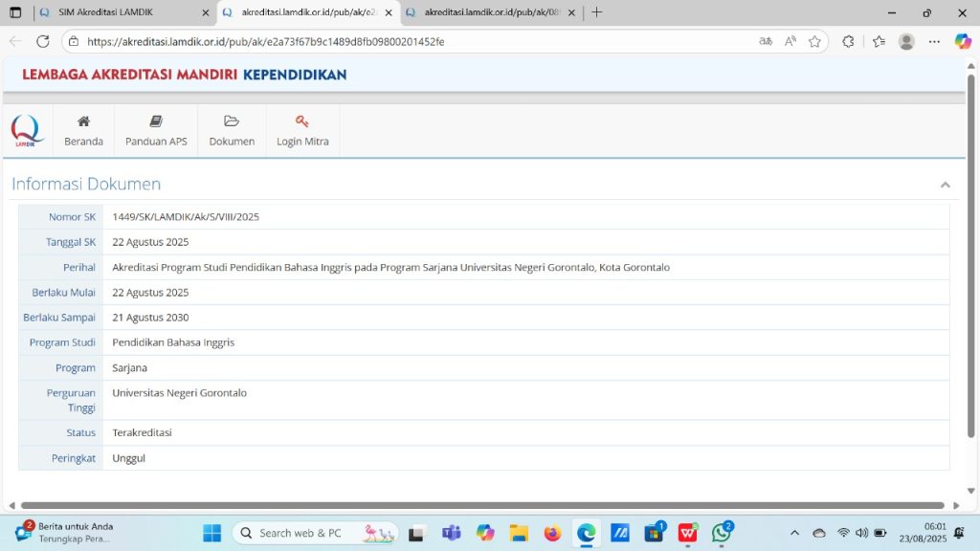
Task: Open Microsoft Teams from taskbar
Action: tap(451, 533)
